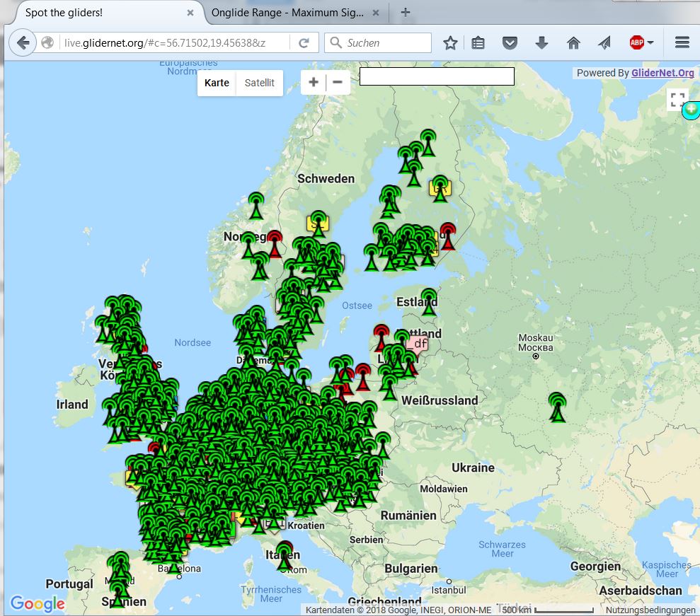Switch to the Onglide Range tab
Viewport: 700px width, 616px height.
tap(287, 13)
